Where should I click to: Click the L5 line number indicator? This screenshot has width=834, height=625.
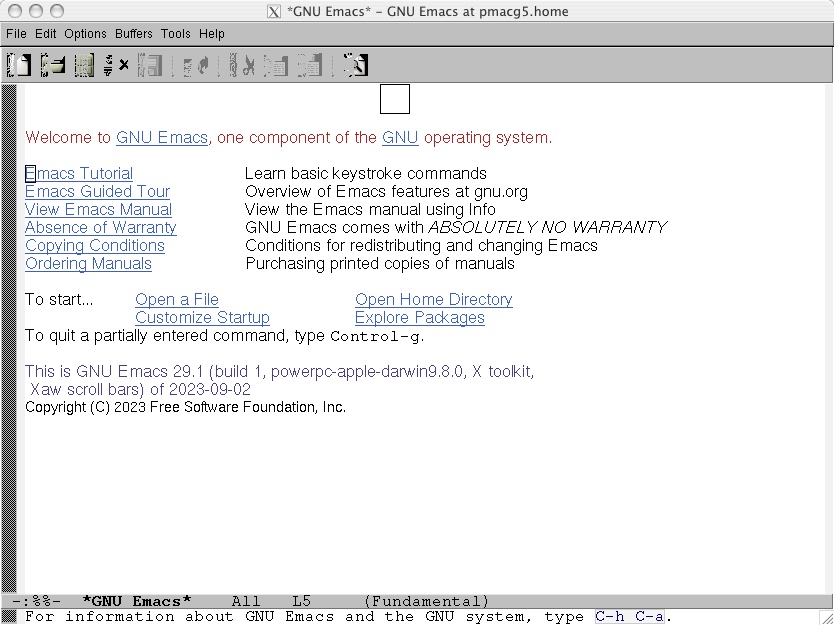(x=302, y=602)
